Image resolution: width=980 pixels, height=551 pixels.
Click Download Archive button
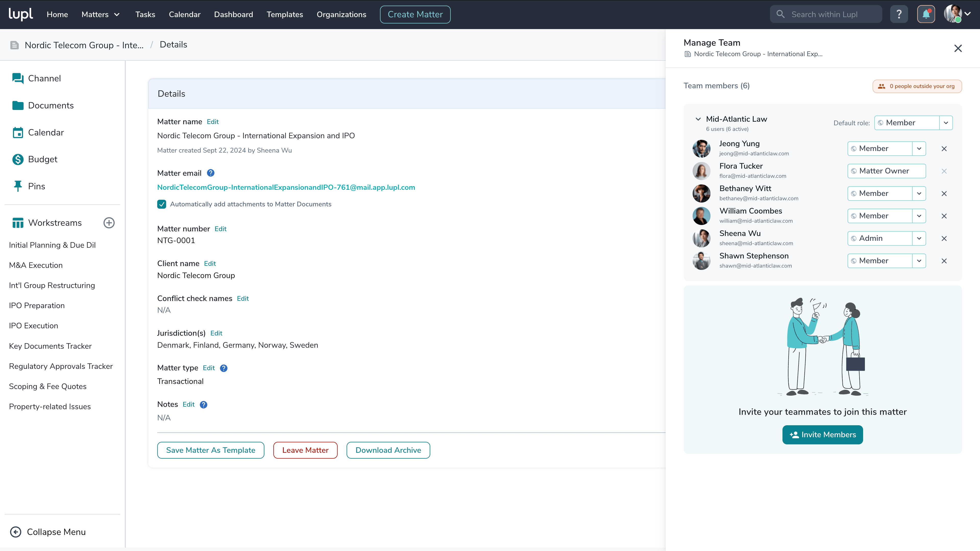(388, 450)
